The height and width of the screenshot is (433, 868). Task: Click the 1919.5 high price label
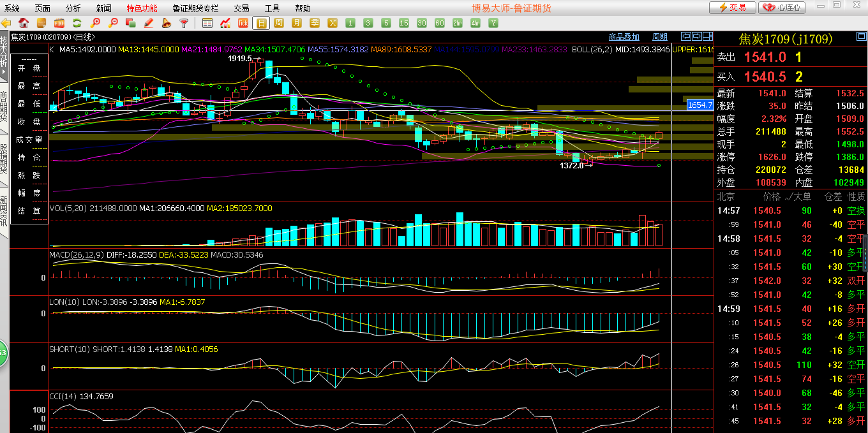pyautogui.click(x=240, y=59)
